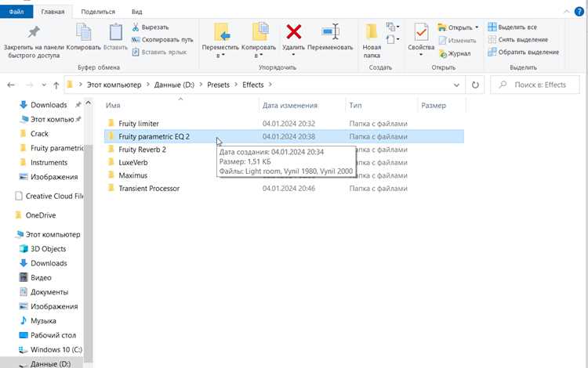Click Скопировать путь

pyautogui.click(x=162, y=40)
